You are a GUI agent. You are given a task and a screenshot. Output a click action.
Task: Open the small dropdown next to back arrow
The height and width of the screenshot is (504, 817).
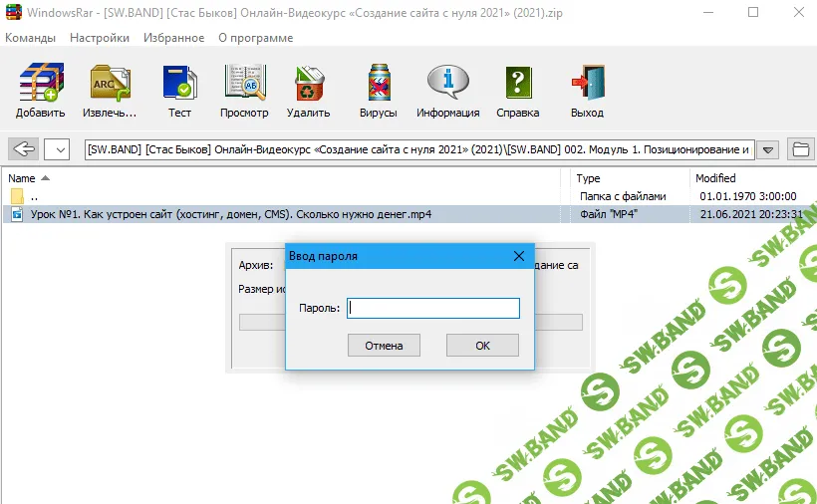[58, 149]
